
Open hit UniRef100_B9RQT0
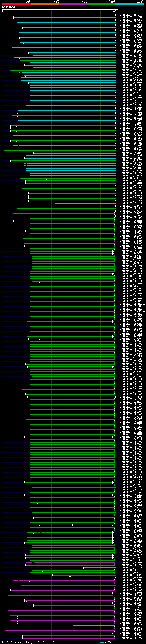click(131, 15)
